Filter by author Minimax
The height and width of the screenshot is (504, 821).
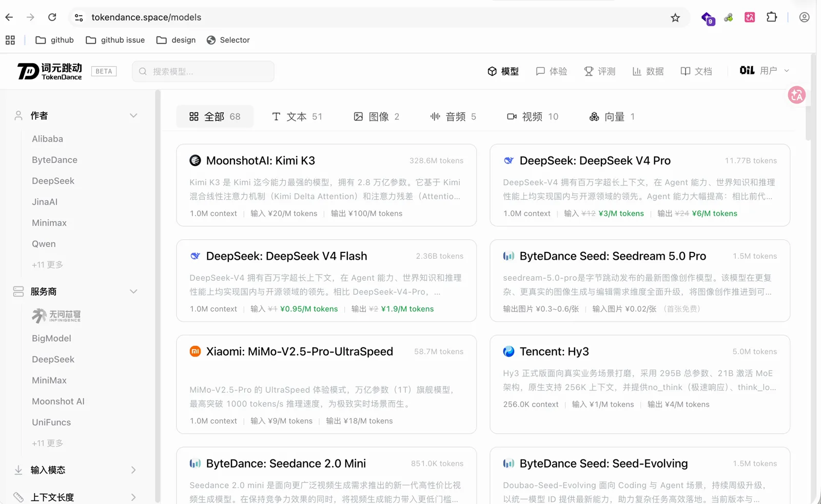click(x=49, y=223)
